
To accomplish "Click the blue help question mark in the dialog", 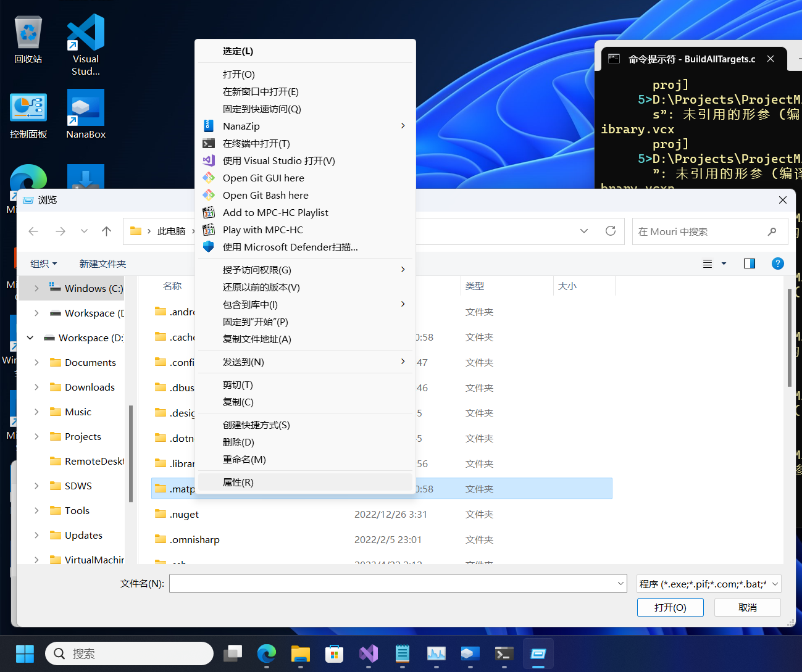I will (x=777, y=263).
